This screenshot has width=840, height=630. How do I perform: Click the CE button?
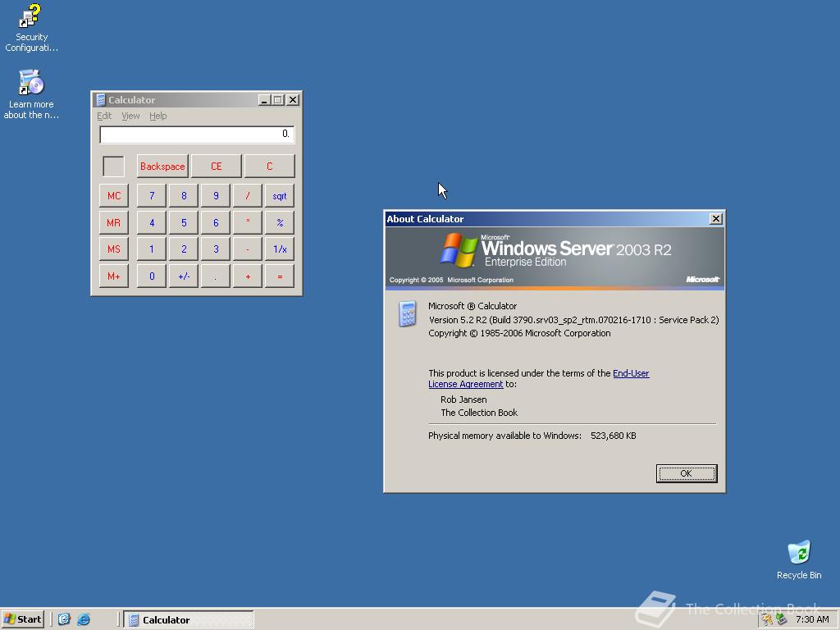[216, 166]
